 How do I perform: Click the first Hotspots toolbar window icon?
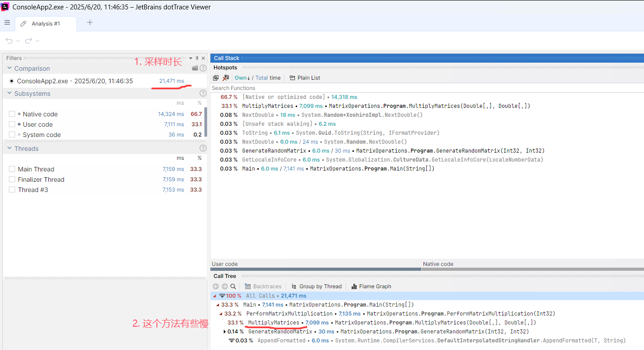tap(216, 78)
